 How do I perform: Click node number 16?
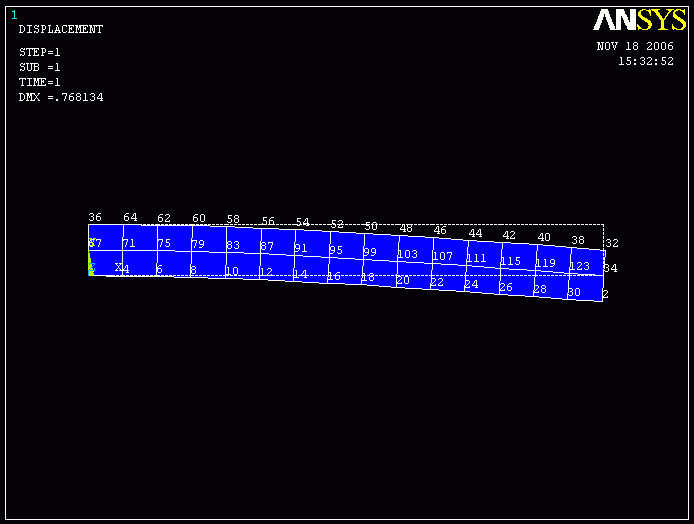pyautogui.click(x=334, y=276)
